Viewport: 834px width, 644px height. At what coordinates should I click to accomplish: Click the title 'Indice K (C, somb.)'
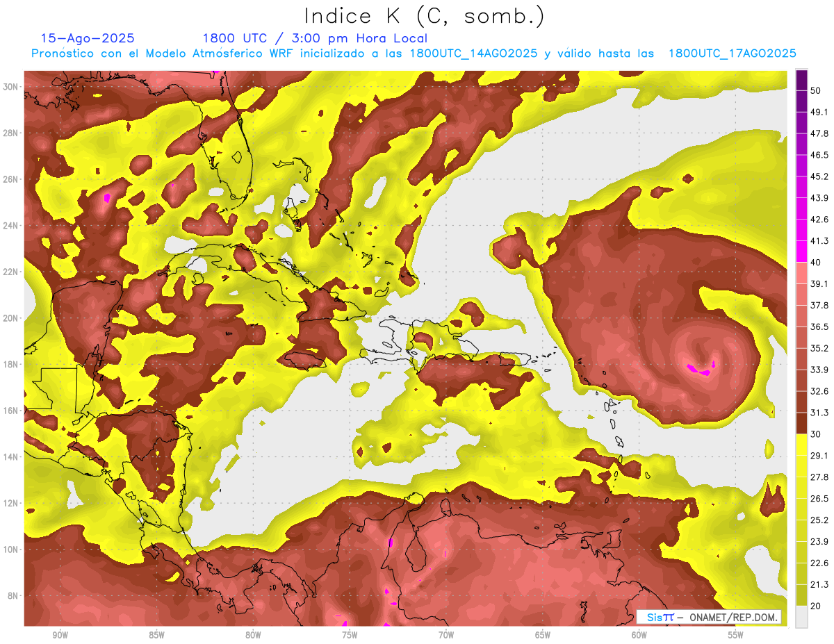coord(425,16)
